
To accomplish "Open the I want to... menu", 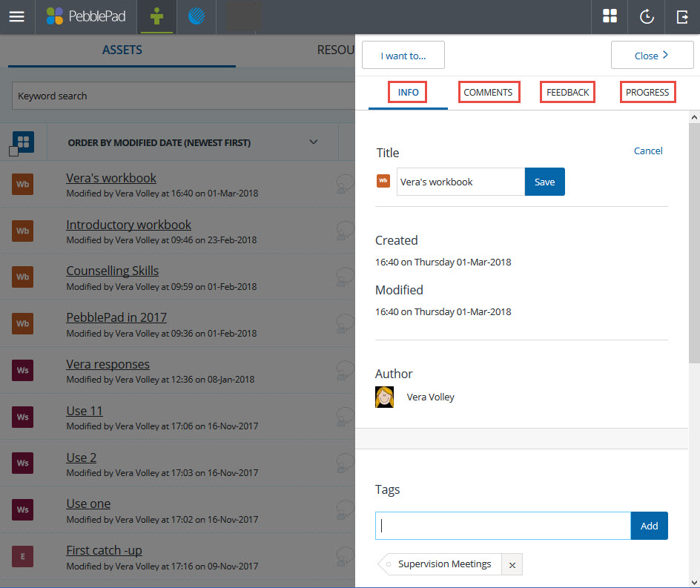I will click(403, 56).
